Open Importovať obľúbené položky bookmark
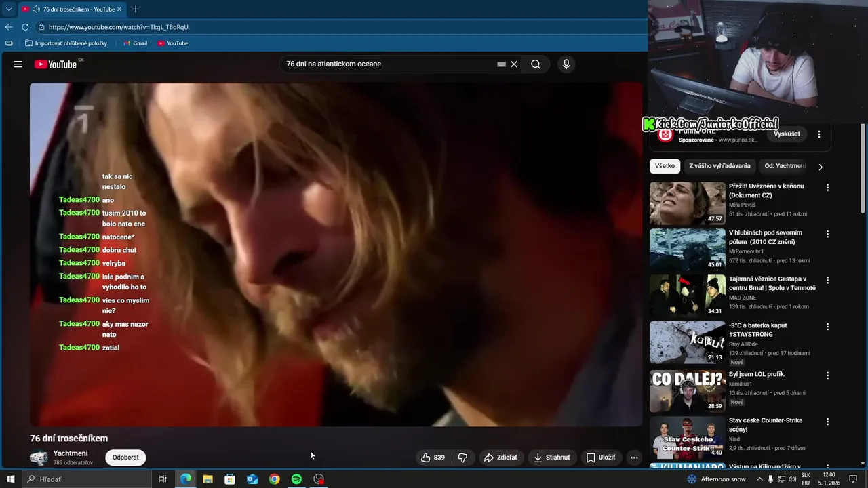Screen dimensions: 868x488 [x=66, y=43]
